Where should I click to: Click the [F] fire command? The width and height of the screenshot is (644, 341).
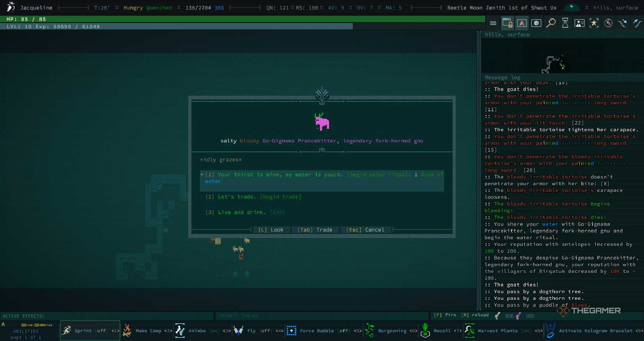pyautogui.click(x=445, y=315)
